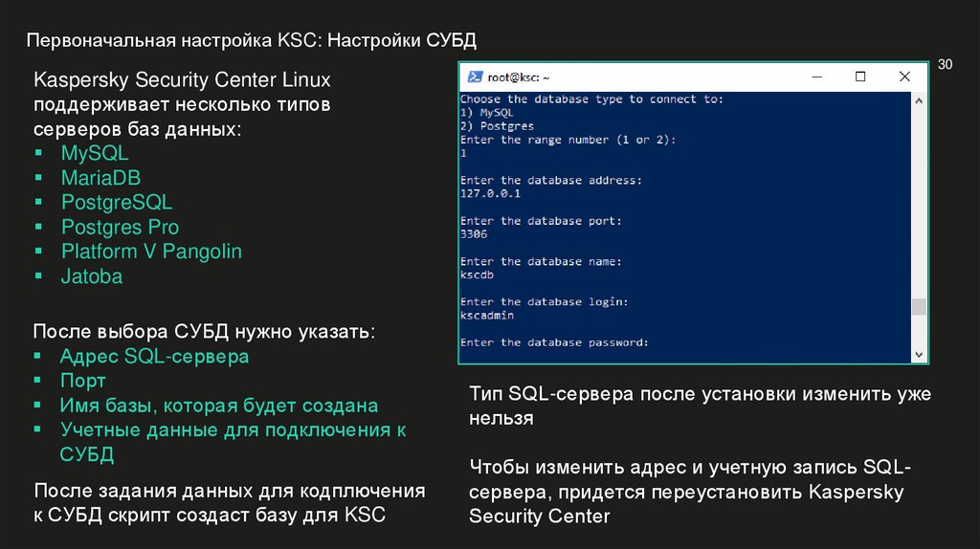
Task: Click 'После задания данных для кодплючения' paragraph
Action: pyautogui.click(x=230, y=503)
